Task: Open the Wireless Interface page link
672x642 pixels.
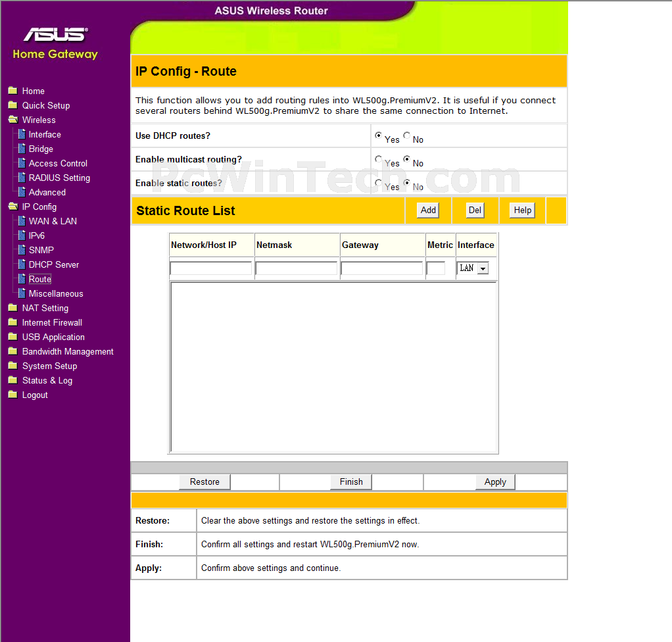Action: (x=45, y=135)
